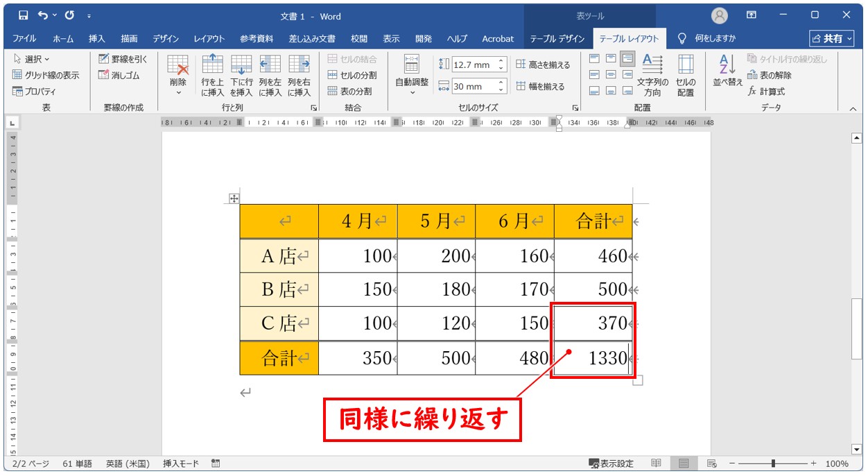Click the 高さを揃える distribute rows icon
This screenshot has height=476, width=868.
[x=521, y=65]
